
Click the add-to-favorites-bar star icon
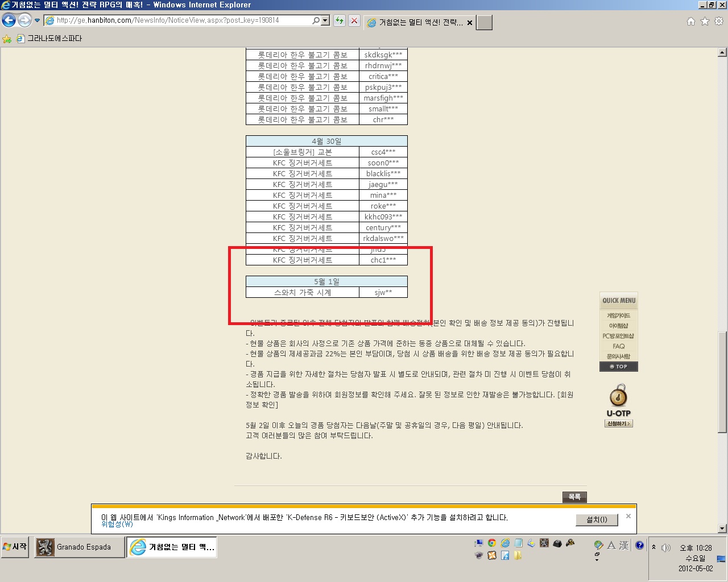[x=7, y=39]
